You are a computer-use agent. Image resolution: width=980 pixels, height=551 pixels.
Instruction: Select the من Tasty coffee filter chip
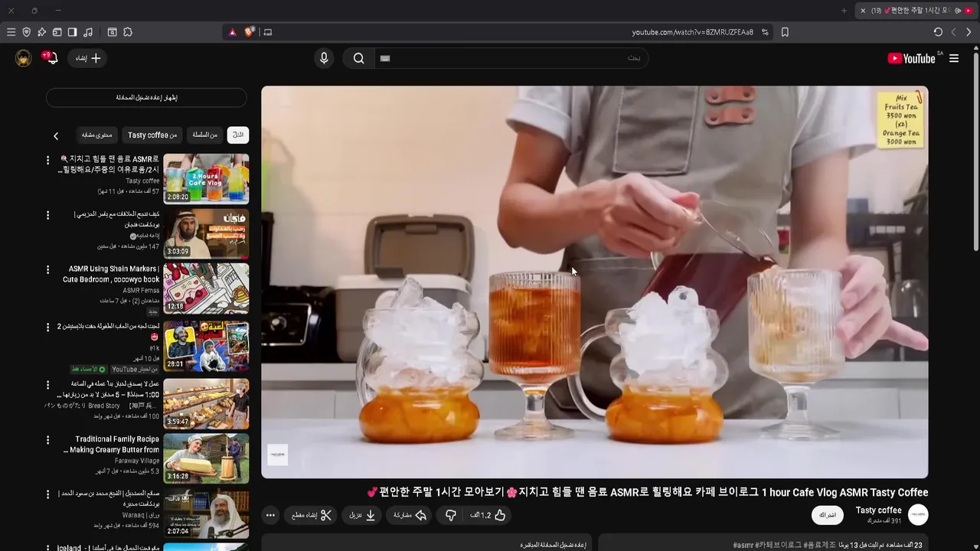click(152, 135)
